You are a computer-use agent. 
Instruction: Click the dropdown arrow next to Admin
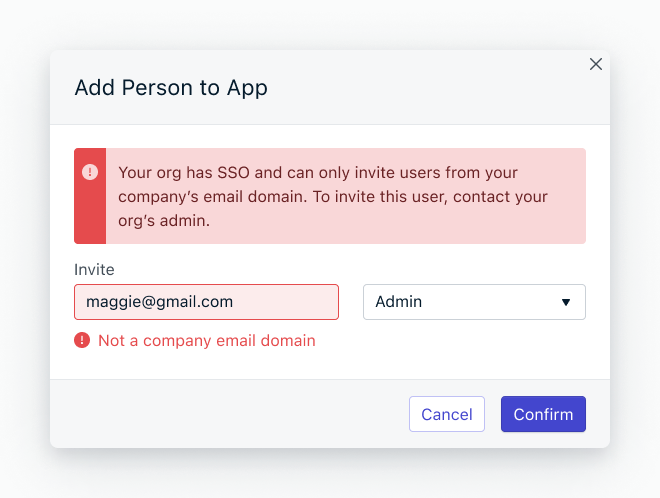(x=566, y=302)
